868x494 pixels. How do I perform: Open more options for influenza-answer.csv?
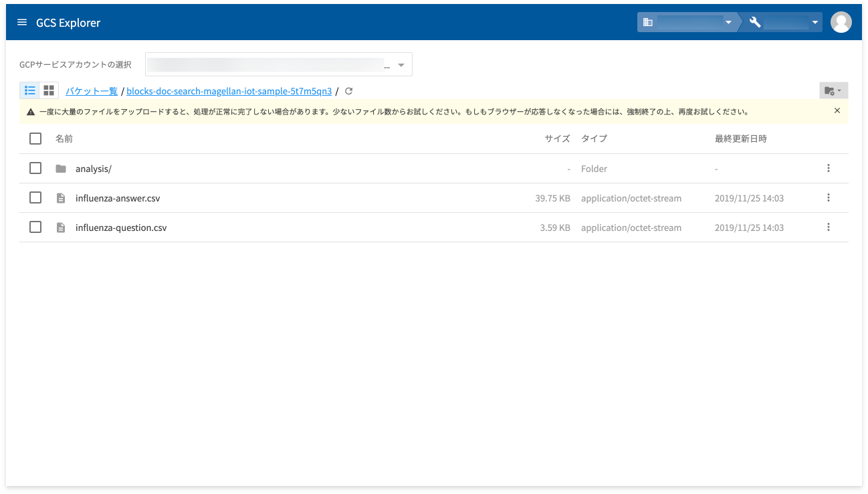[x=829, y=197]
